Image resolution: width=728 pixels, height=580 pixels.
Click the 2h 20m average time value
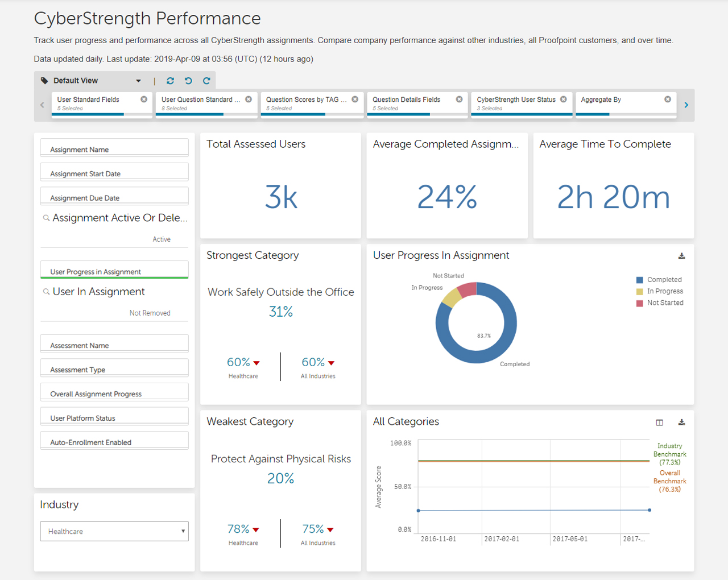coord(613,197)
